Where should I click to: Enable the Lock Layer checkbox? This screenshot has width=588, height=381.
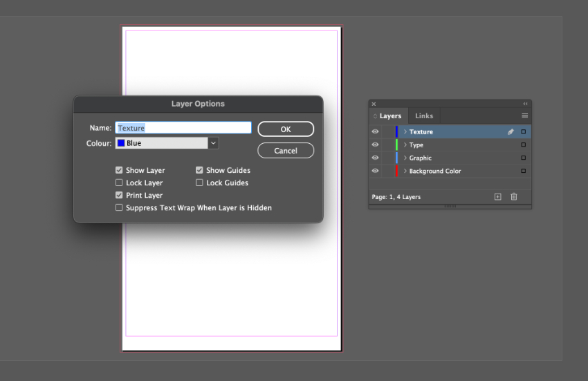(x=119, y=183)
